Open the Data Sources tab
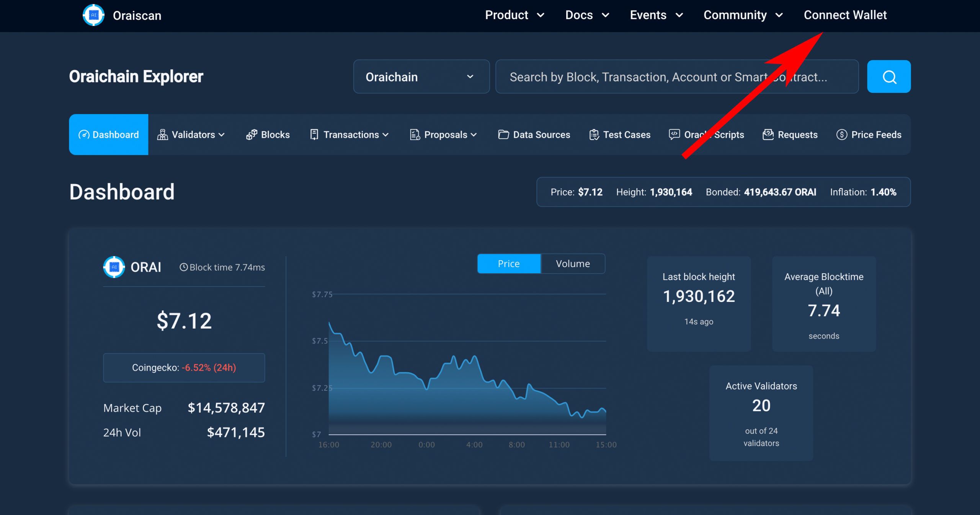Image resolution: width=980 pixels, height=515 pixels. (x=534, y=135)
